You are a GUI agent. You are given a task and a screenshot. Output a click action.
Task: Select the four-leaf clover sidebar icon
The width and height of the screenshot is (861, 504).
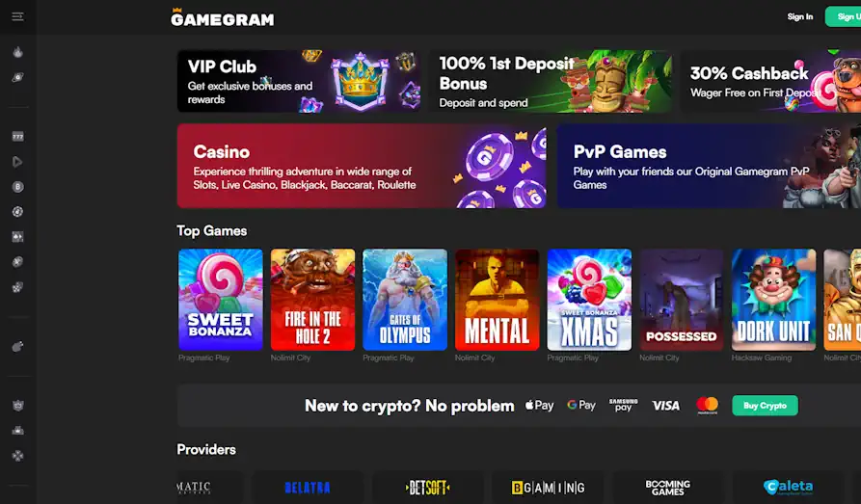[17, 456]
